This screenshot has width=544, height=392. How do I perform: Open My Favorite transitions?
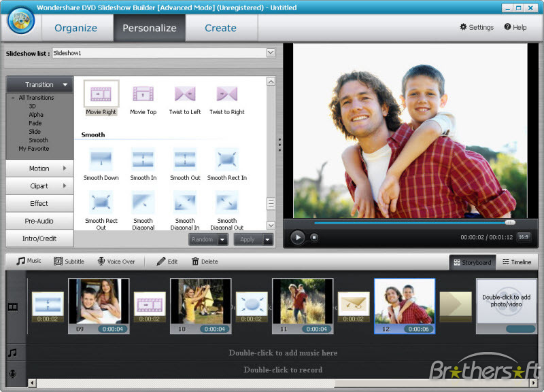[x=33, y=149]
